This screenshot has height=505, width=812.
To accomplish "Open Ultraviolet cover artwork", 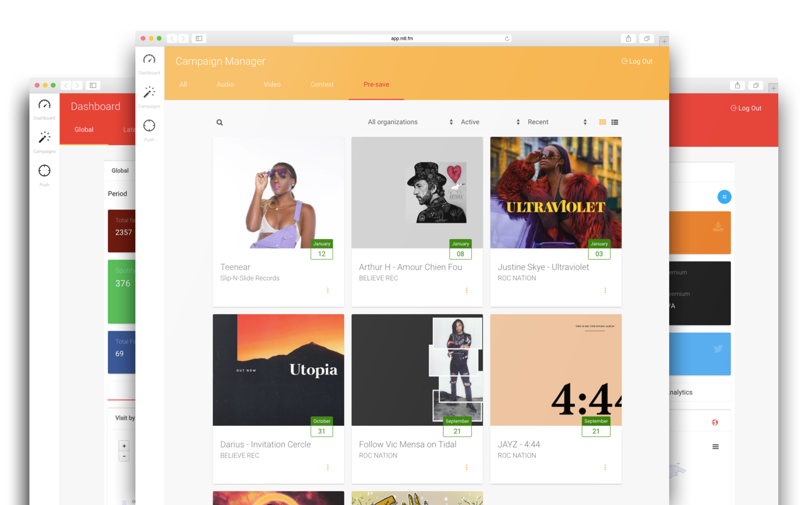I will click(556, 192).
